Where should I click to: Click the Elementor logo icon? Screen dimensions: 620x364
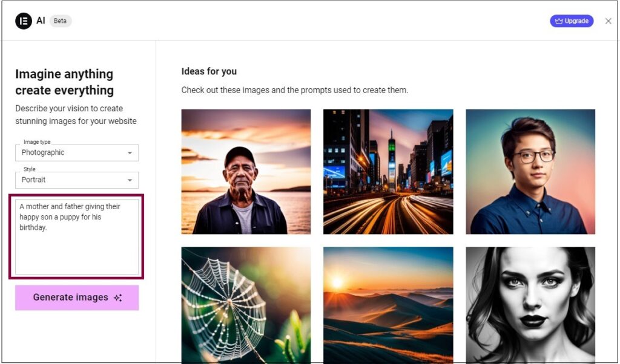[24, 21]
